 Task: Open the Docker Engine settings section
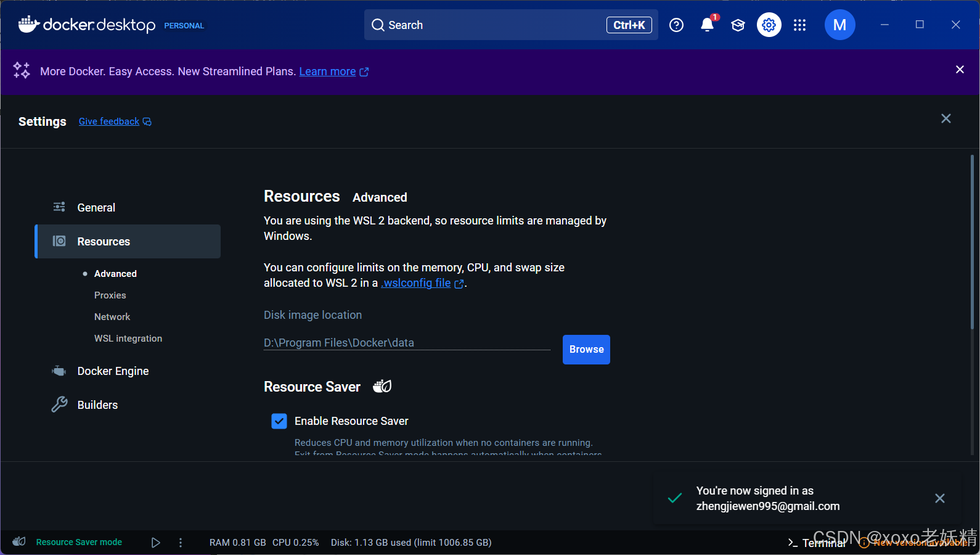click(x=128, y=371)
